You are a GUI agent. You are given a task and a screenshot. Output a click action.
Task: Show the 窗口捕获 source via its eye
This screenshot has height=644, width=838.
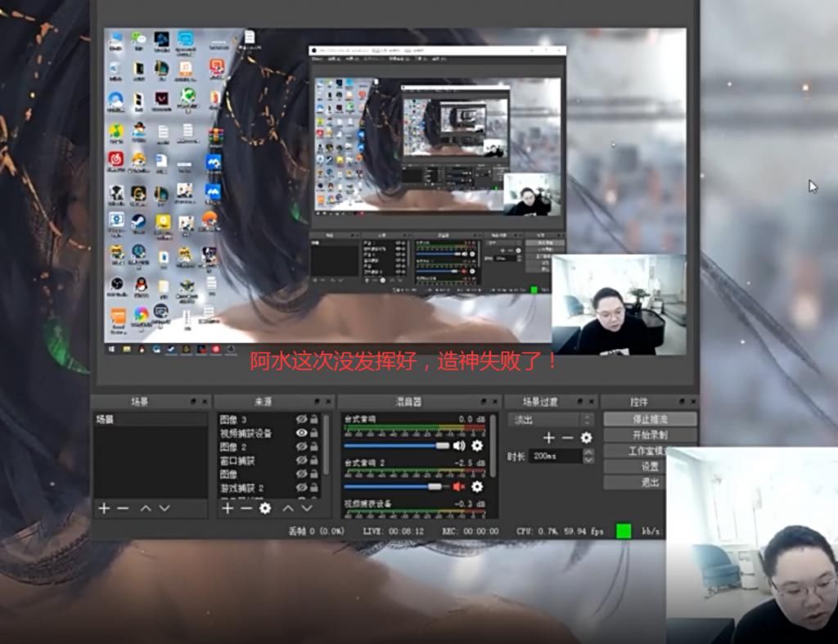click(301, 460)
